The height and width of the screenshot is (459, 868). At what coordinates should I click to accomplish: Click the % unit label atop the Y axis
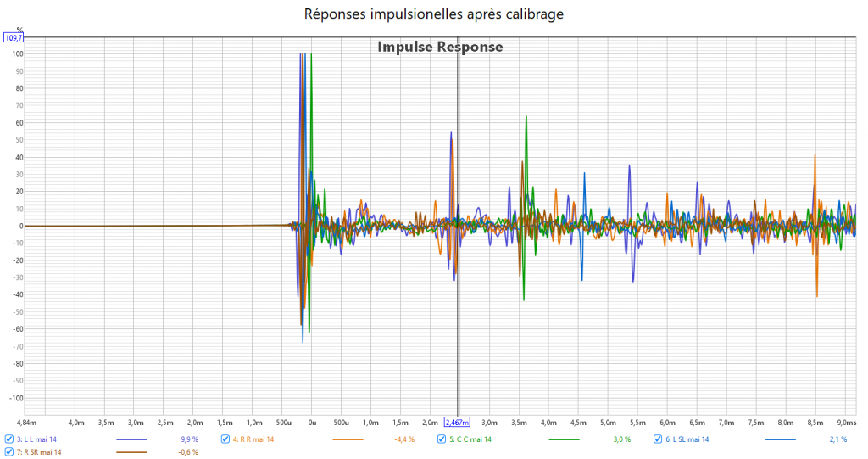[x=19, y=29]
